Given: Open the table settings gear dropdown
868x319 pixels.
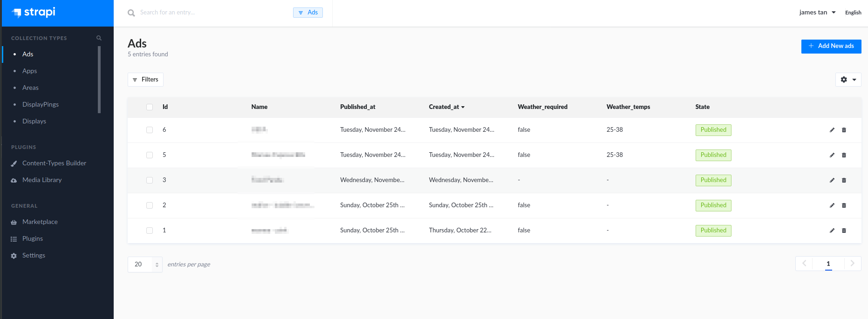Looking at the screenshot, I should 848,80.
